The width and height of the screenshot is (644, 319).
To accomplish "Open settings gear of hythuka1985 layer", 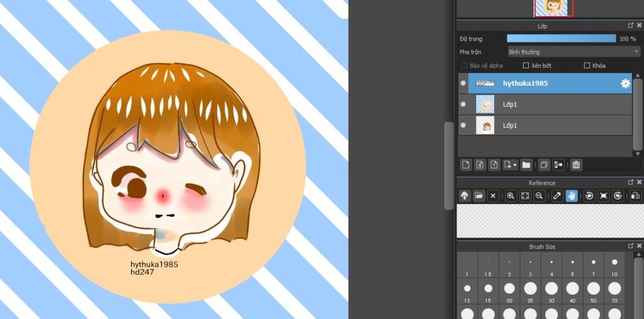I will (x=625, y=84).
